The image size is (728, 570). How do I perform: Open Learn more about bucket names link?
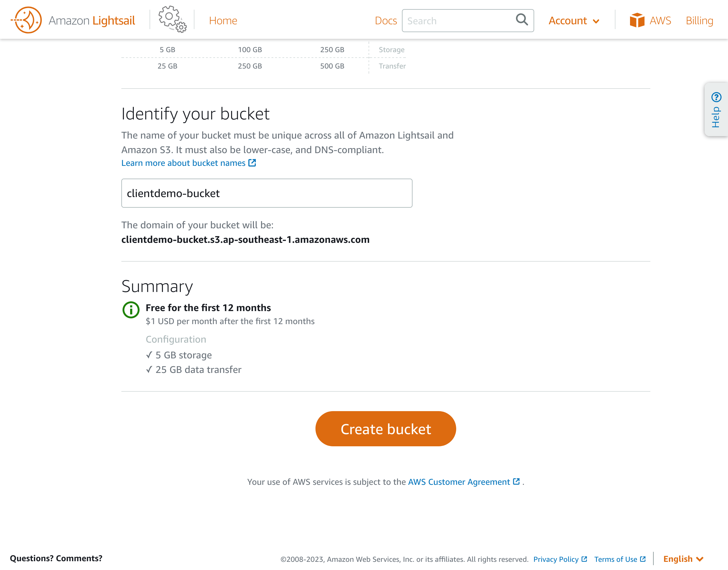[183, 163]
